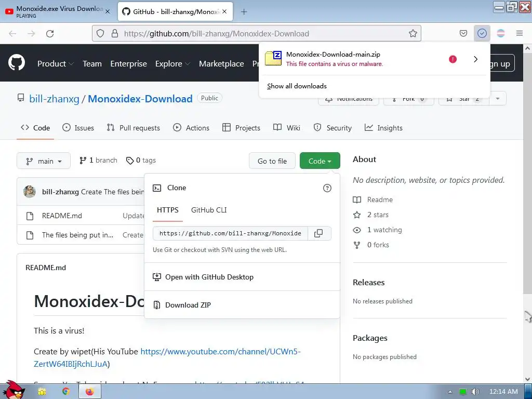Click the striped extension icon in toolbar

501,33
